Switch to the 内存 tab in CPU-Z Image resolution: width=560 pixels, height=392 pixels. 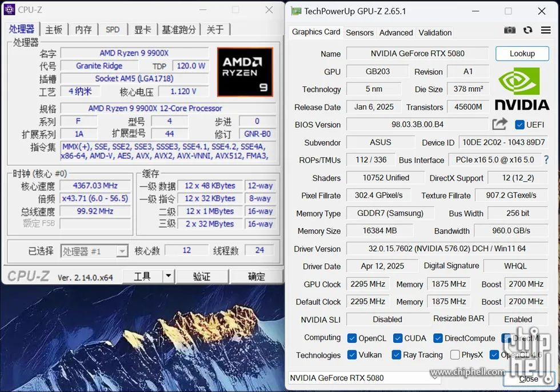tap(83, 30)
